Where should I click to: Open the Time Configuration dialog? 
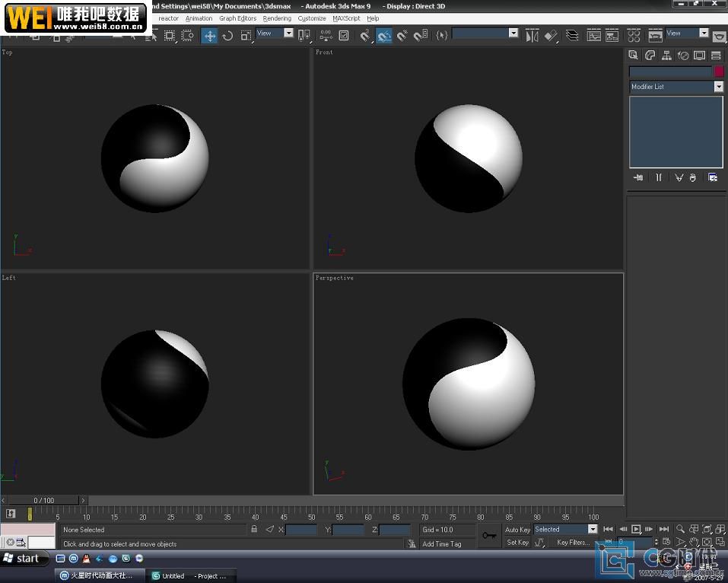click(x=666, y=542)
